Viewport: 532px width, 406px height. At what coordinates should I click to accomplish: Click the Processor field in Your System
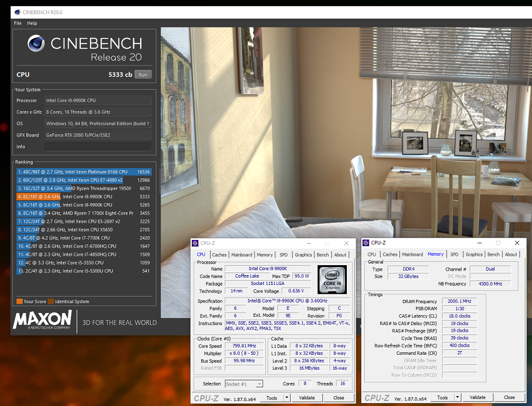click(x=98, y=100)
